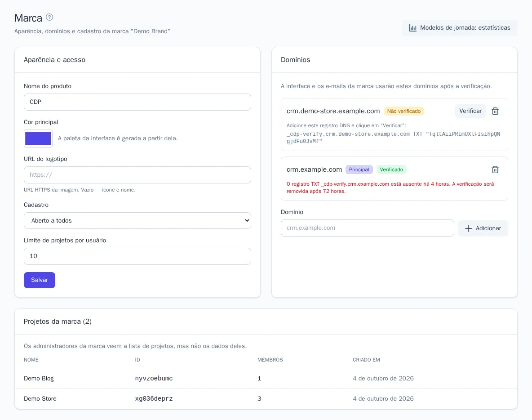532x420 pixels.
Task: Delete the crm.demo-store.example.com domain
Action: [495, 111]
